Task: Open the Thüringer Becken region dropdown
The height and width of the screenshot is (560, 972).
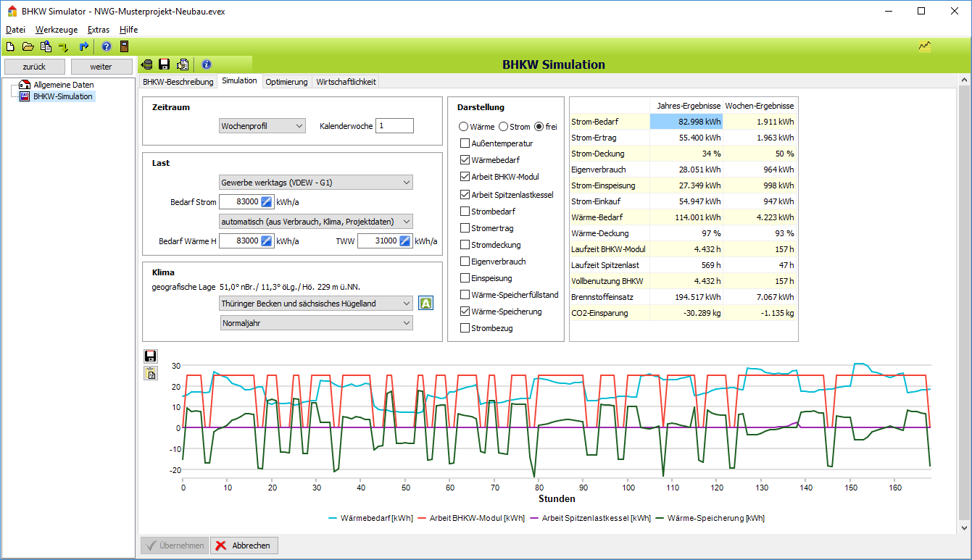Action: pyautogui.click(x=315, y=304)
